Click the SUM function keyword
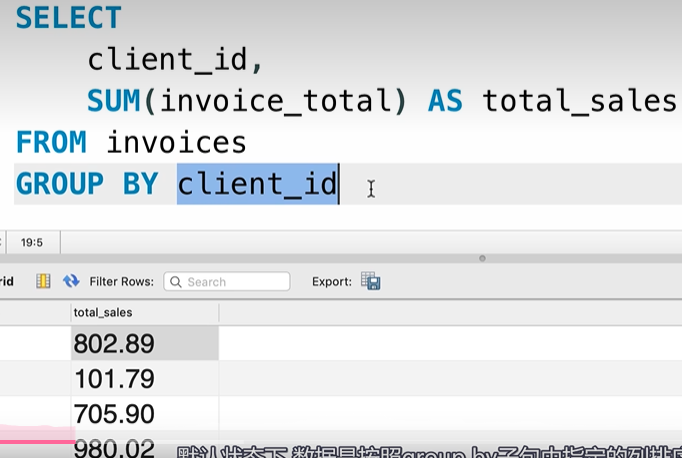Screen dimensions: 682x458 pyautogui.click(x=114, y=101)
